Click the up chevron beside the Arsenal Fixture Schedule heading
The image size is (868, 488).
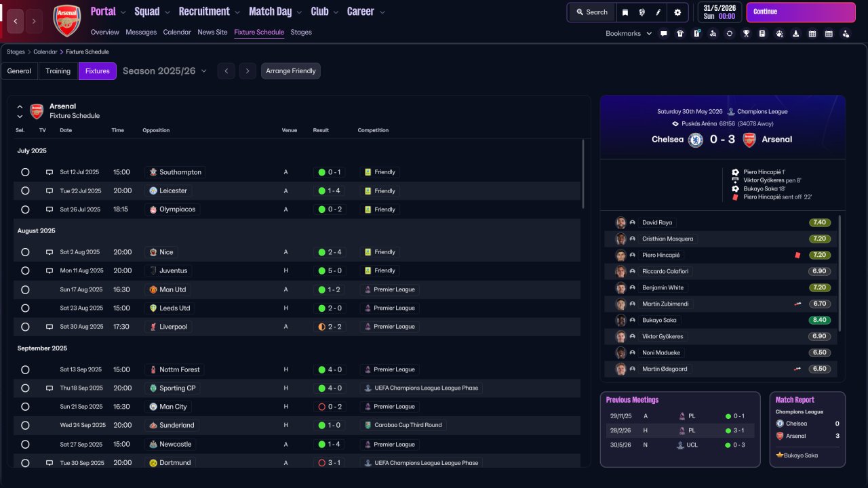[x=20, y=107]
